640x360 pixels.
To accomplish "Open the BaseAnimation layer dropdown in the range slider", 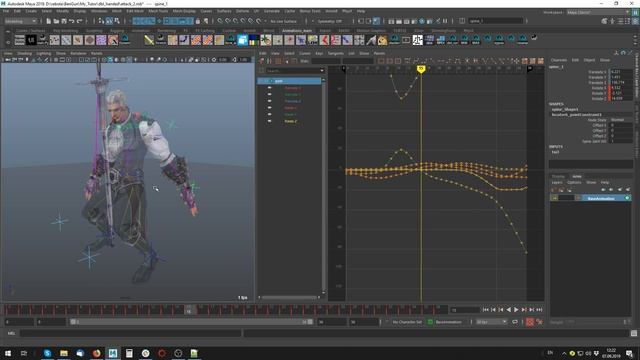I will pyautogui.click(x=449, y=322).
